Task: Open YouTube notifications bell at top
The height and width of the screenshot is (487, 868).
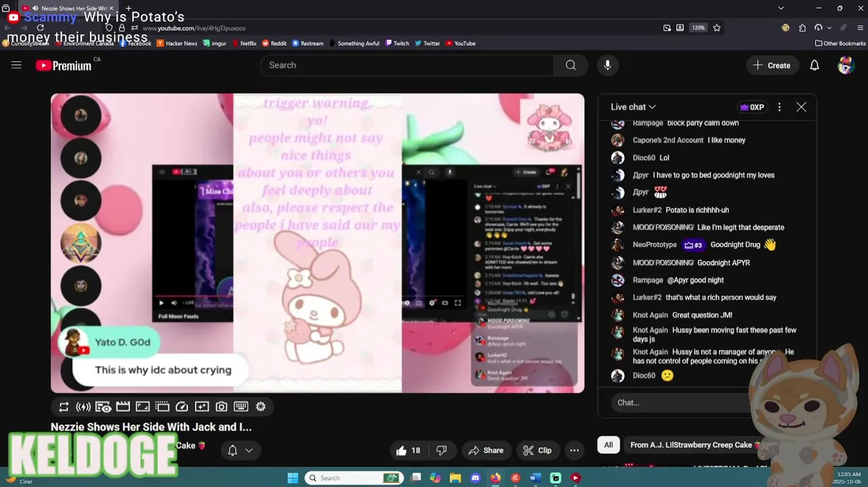Action: (x=815, y=65)
